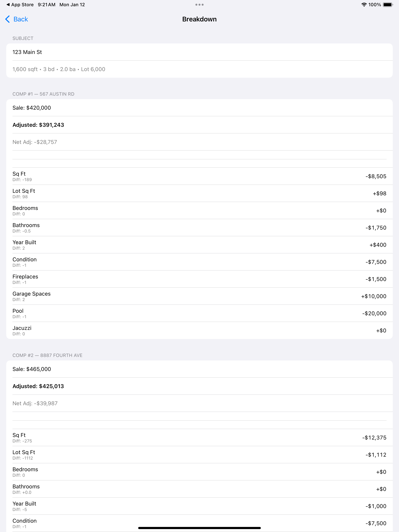Select the subject details row with 1,600 sqft
This screenshot has height=532, width=399.
pos(199,69)
